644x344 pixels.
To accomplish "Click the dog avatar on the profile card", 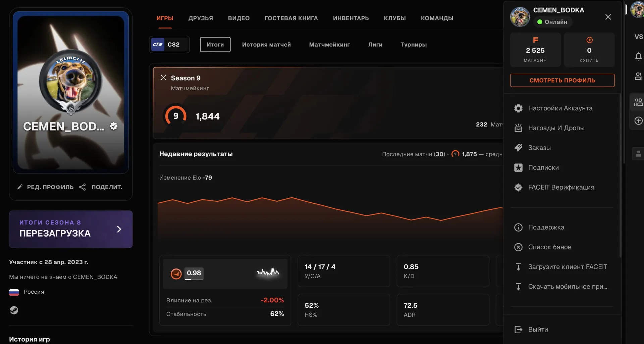I will coord(70,81).
